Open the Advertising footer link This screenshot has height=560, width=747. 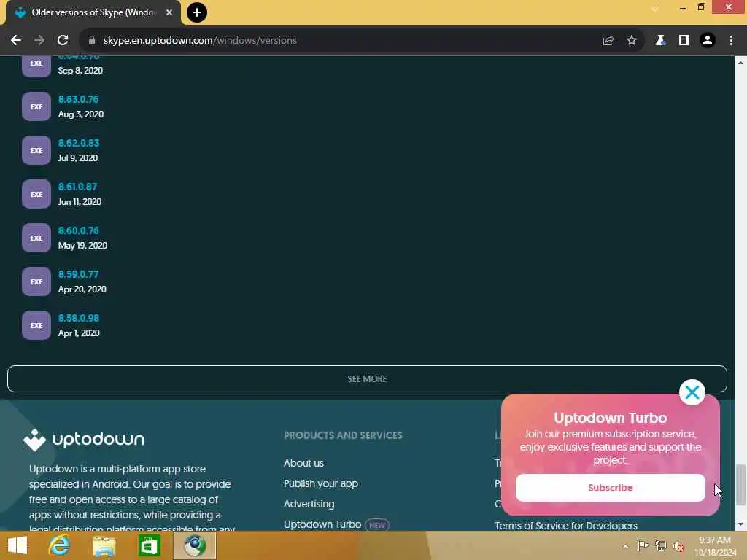[309, 505]
